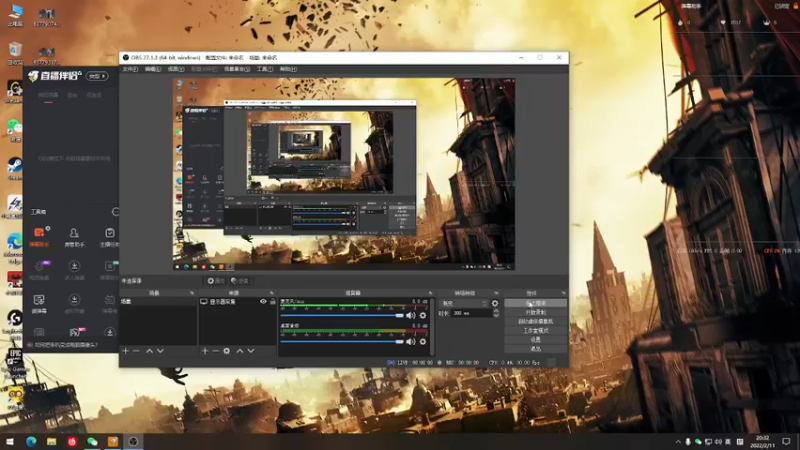Add a new scene with plus icon
Viewport: 800px width, 450px height.
pyautogui.click(x=126, y=351)
